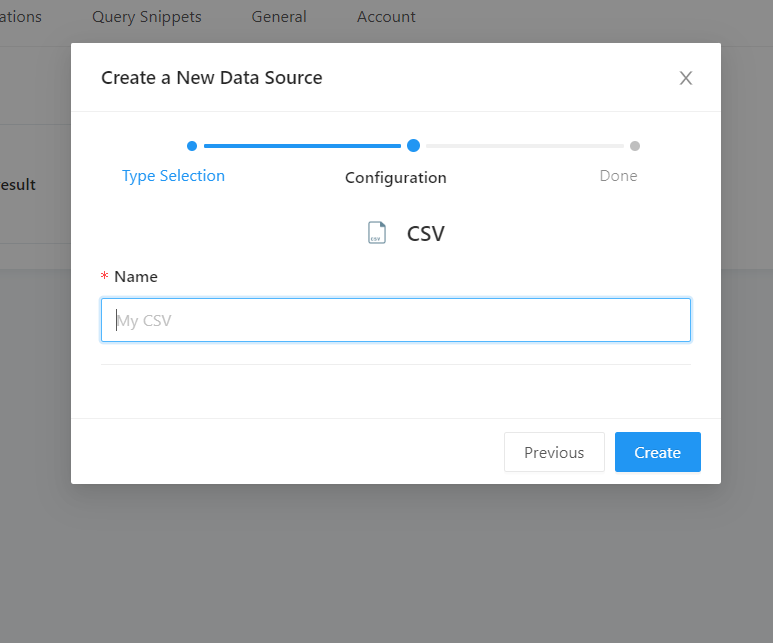Click the dialog title Create a New Data Source
Image resolution: width=773 pixels, height=643 pixels.
pyautogui.click(x=211, y=78)
